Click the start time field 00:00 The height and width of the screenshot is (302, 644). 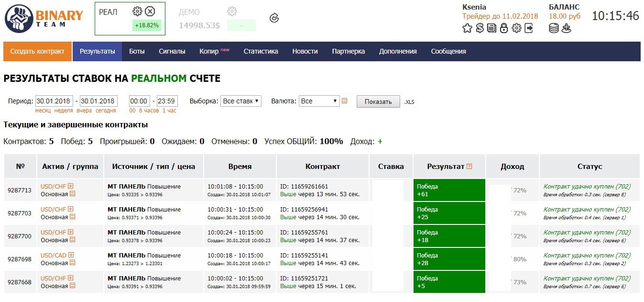pos(140,101)
